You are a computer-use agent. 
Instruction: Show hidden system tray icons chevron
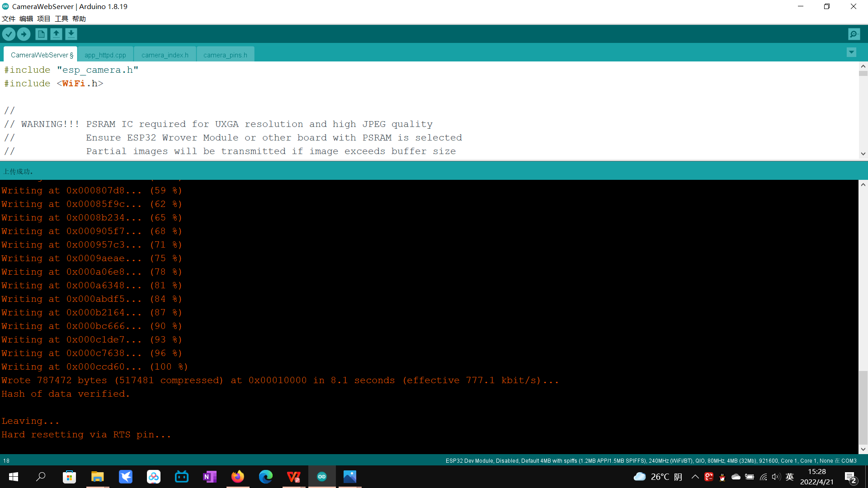(x=695, y=477)
